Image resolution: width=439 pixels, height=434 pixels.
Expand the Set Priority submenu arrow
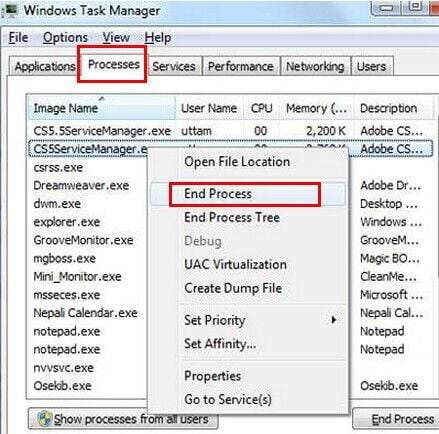point(333,320)
